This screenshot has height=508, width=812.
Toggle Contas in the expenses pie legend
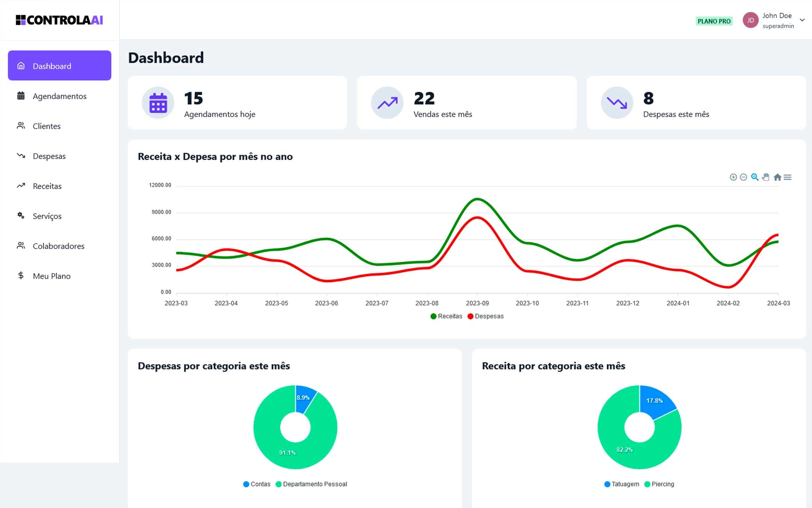tap(257, 484)
